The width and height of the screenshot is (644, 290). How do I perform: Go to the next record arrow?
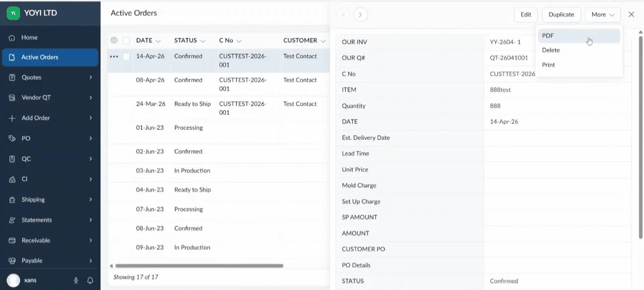pyautogui.click(x=361, y=15)
